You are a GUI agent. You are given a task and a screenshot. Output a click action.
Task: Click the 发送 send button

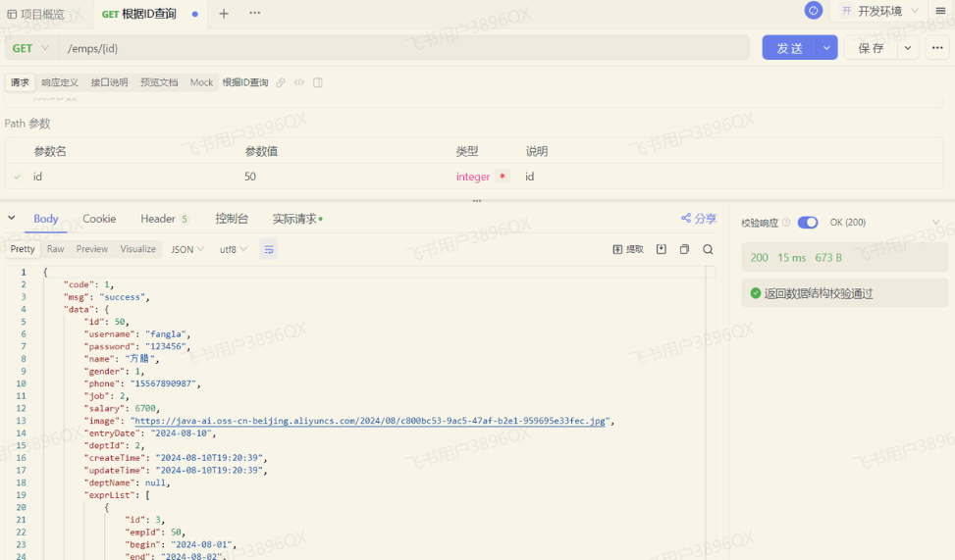click(x=789, y=48)
